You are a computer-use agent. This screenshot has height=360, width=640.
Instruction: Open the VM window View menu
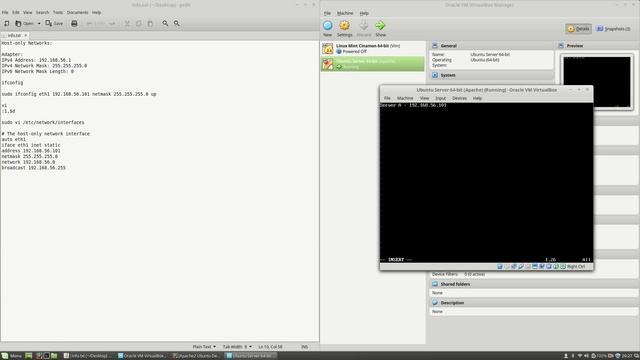pyautogui.click(x=424, y=98)
